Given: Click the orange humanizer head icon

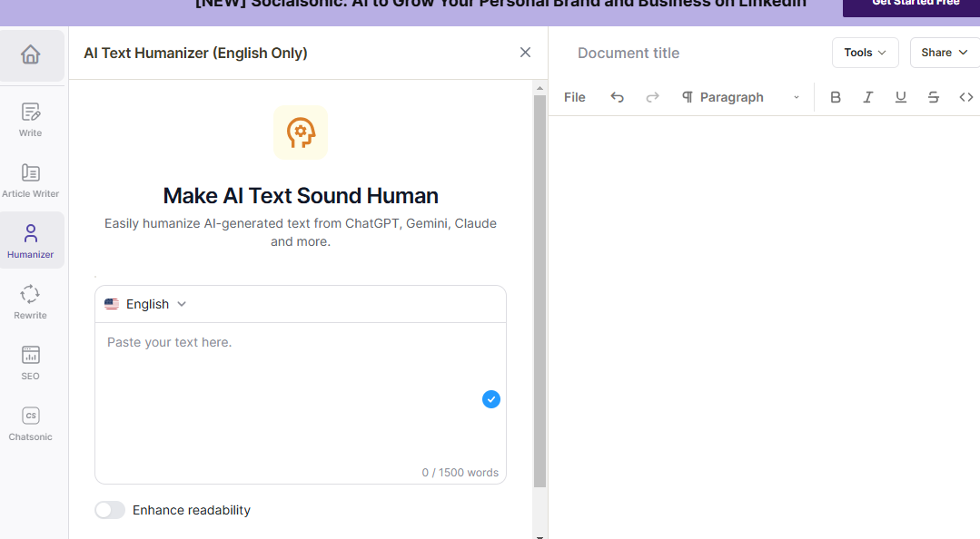Looking at the screenshot, I should point(301,132).
